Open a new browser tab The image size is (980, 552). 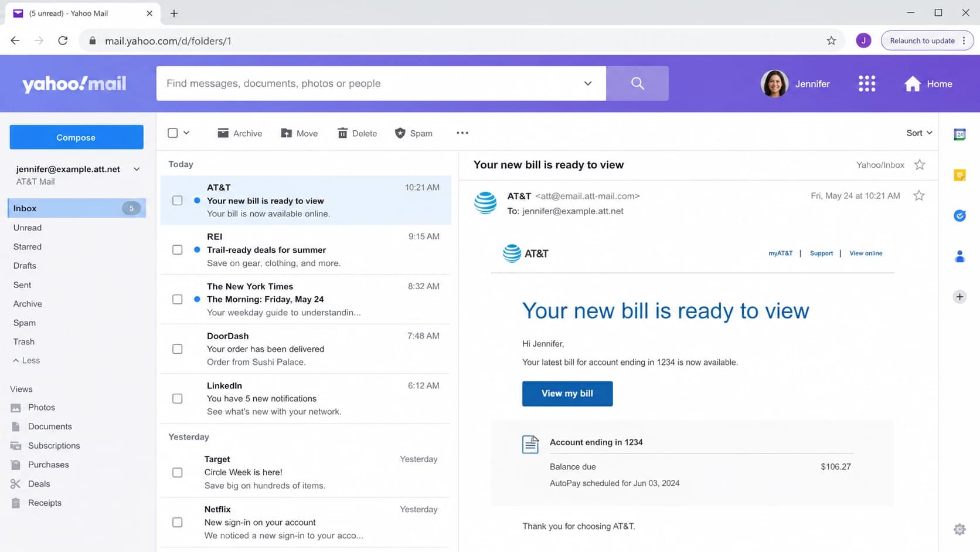point(174,13)
